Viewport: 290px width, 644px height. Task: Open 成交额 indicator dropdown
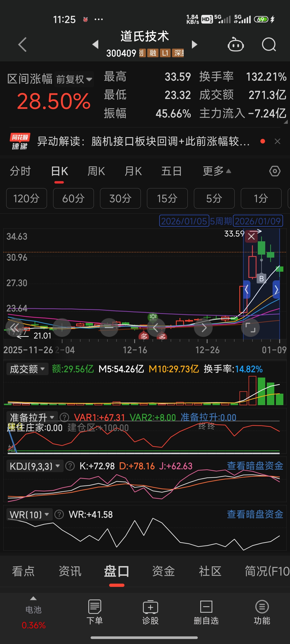coord(27,369)
